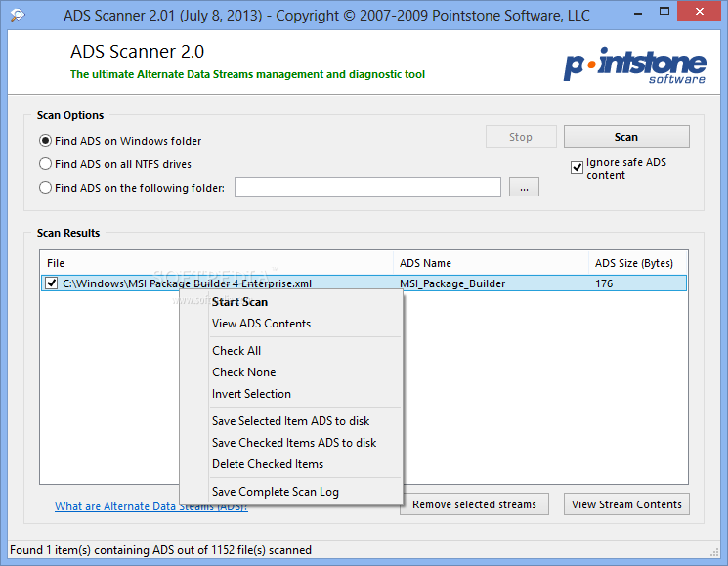Click the ADS Size (Bytes) column header

coord(638,263)
